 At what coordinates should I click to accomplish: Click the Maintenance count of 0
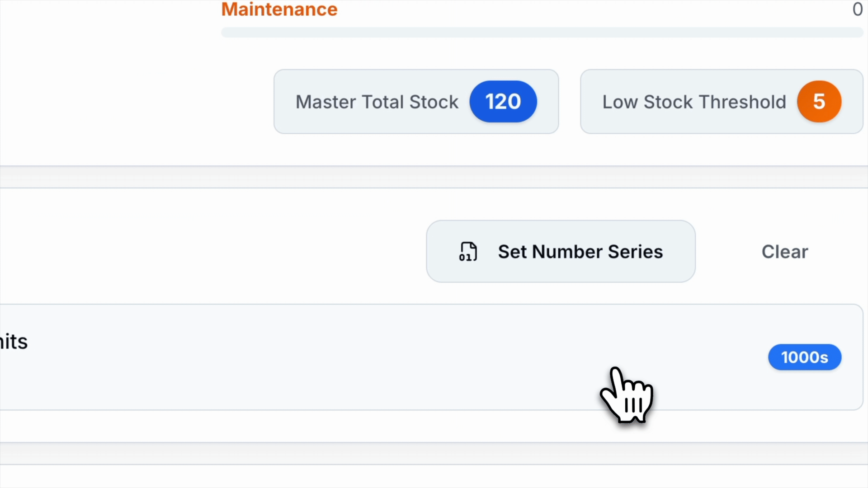[x=857, y=9]
